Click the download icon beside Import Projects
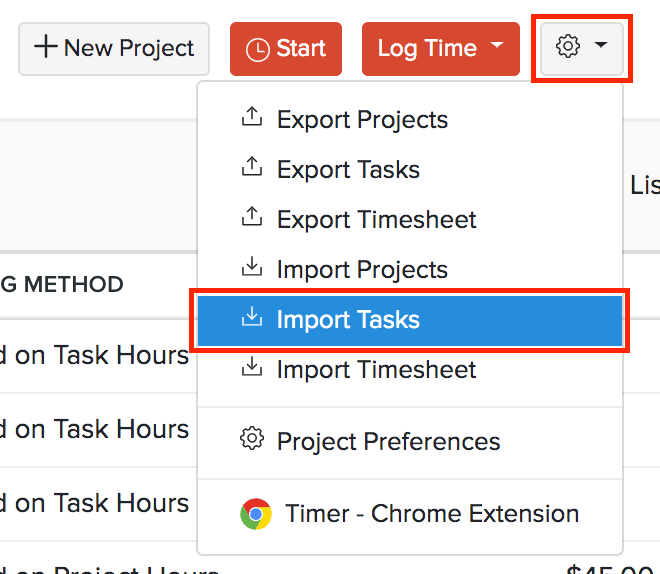This screenshot has height=574, width=660. click(252, 269)
